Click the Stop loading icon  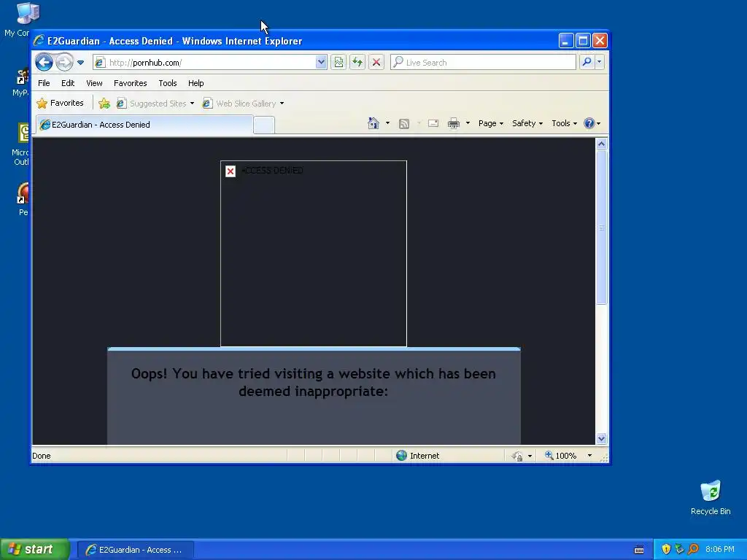coord(376,63)
